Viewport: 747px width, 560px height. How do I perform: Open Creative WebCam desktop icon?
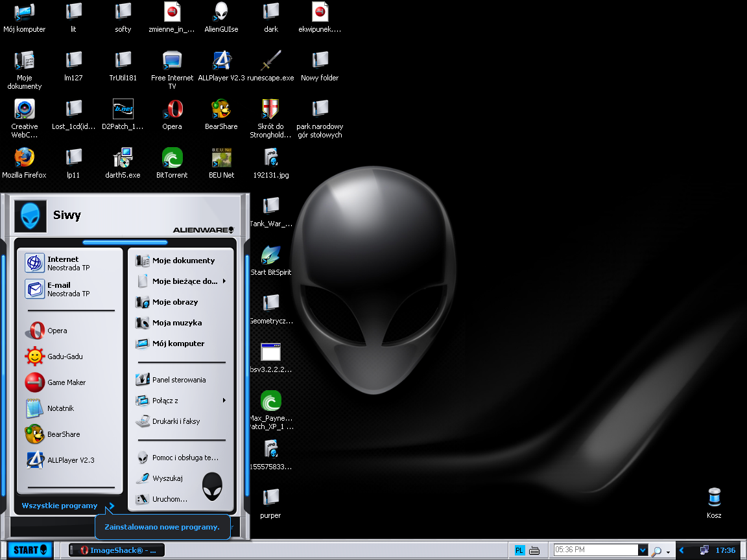click(24, 110)
